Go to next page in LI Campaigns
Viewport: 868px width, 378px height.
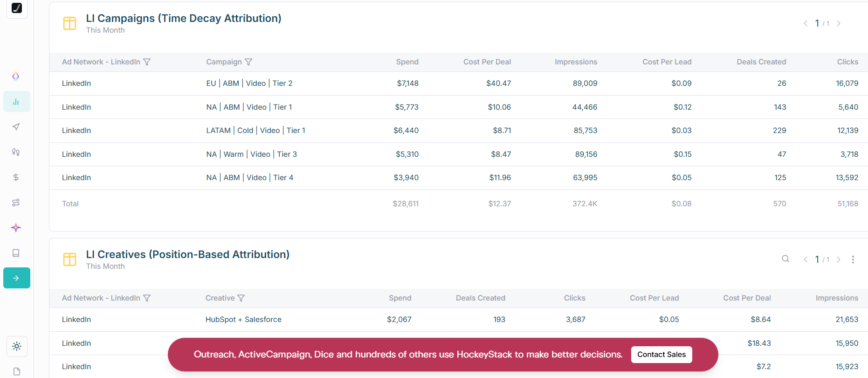(838, 23)
